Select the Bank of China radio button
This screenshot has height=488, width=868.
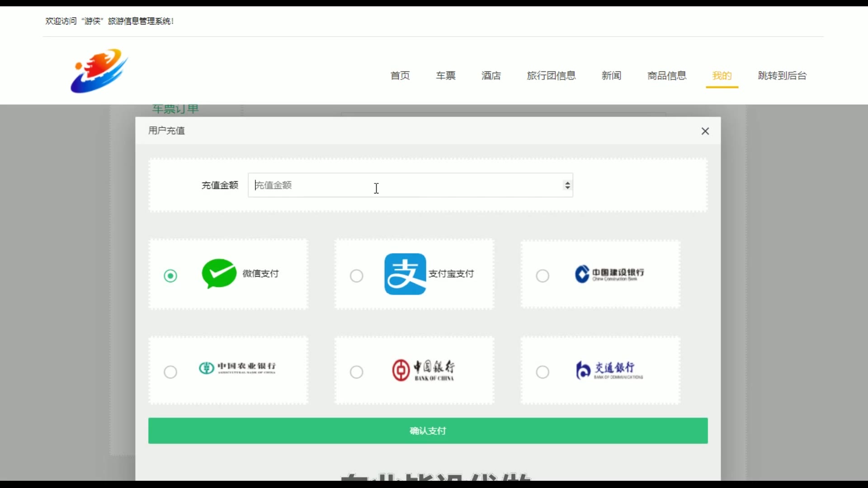pos(357,372)
